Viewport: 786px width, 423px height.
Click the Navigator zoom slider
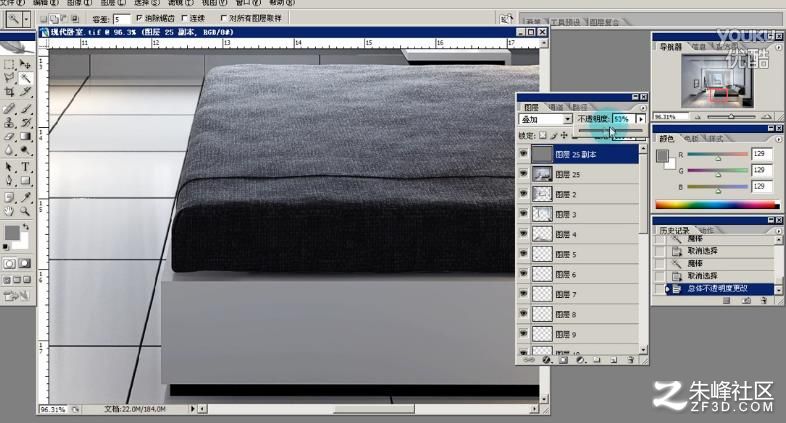point(731,117)
